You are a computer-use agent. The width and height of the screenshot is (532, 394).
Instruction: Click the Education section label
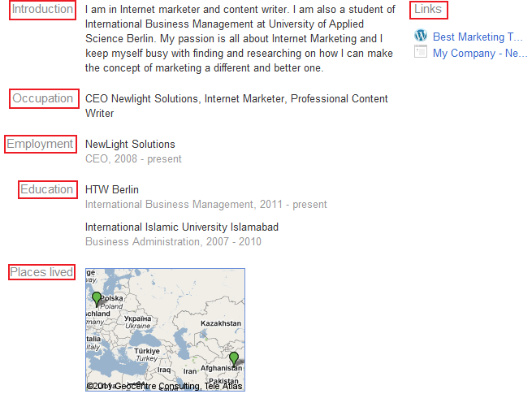click(x=47, y=189)
